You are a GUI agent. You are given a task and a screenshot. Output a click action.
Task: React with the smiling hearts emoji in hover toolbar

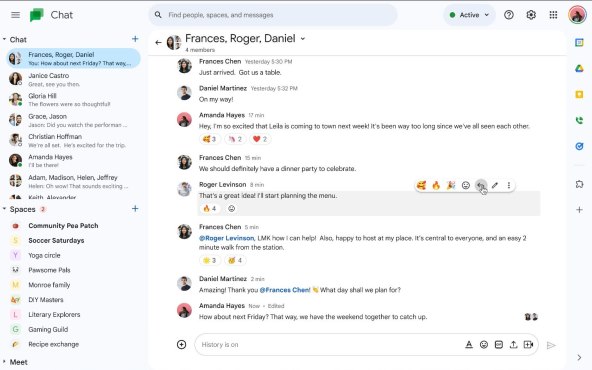(421, 185)
